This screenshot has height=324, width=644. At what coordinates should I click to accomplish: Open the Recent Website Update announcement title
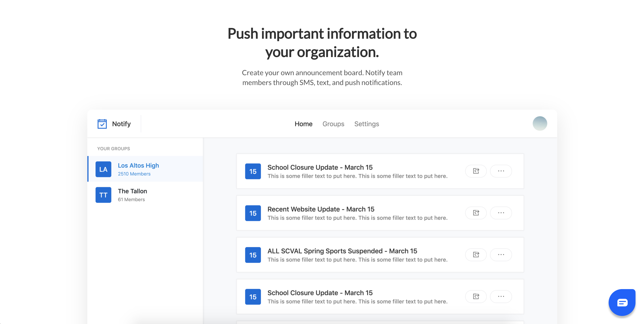(x=321, y=209)
